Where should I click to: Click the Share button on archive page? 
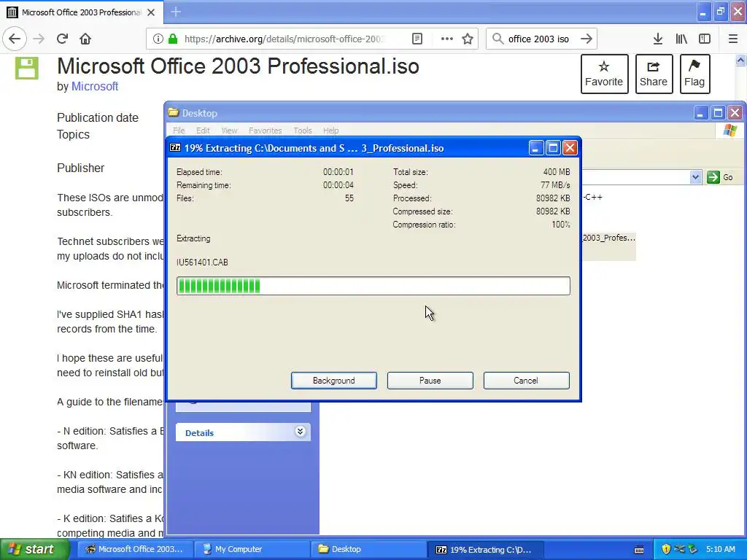(654, 74)
